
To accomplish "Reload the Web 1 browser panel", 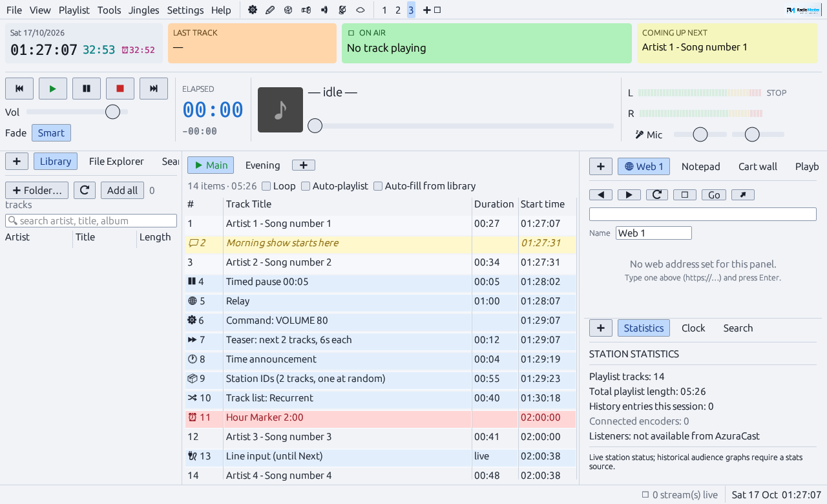I will (657, 194).
